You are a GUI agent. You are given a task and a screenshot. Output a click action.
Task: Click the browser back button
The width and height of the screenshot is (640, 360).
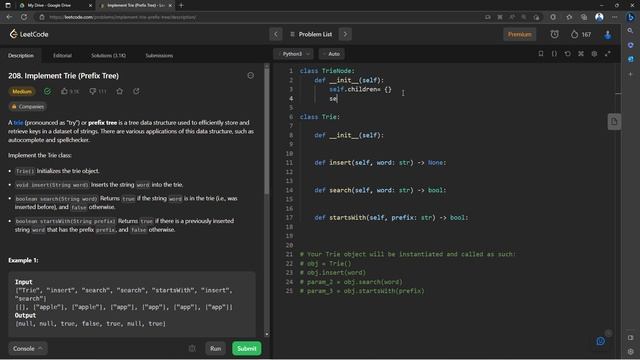click(x=9, y=17)
